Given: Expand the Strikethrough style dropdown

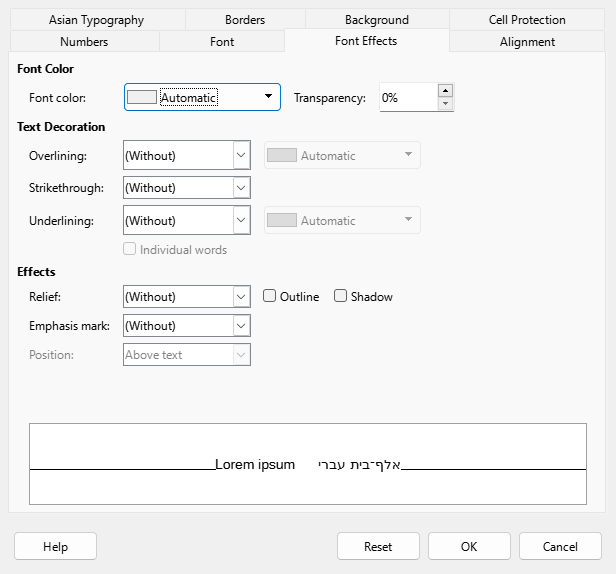Looking at the screenshot, I should 241,188.
